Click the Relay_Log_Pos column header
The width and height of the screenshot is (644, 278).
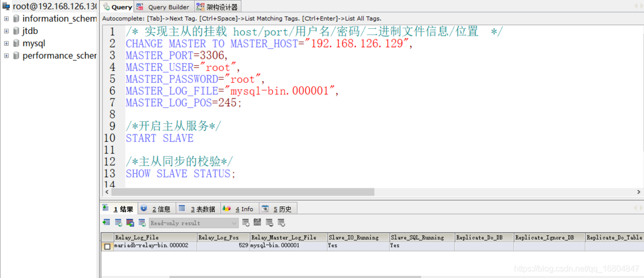223,238
